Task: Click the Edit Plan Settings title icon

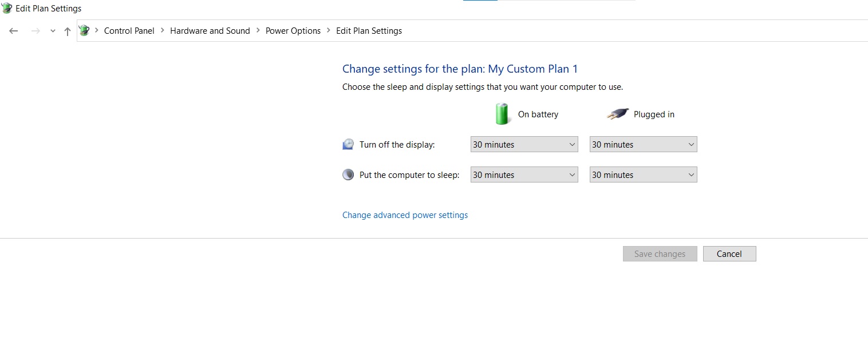Action: pos(7,9)
